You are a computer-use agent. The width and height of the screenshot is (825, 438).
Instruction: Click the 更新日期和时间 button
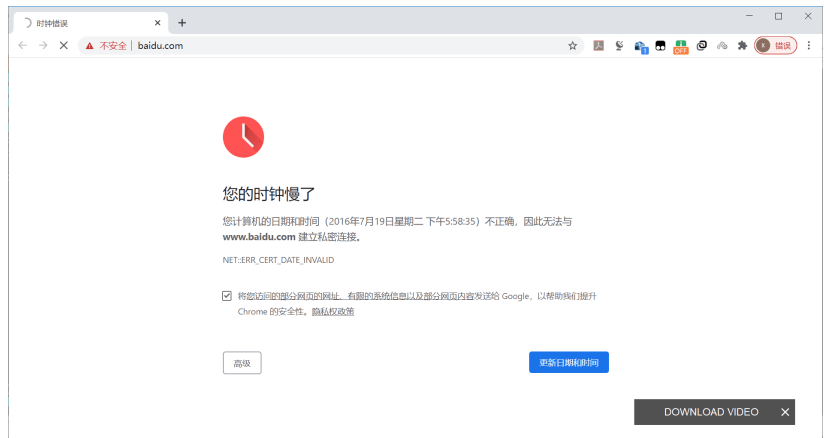(x=569, y=362)
